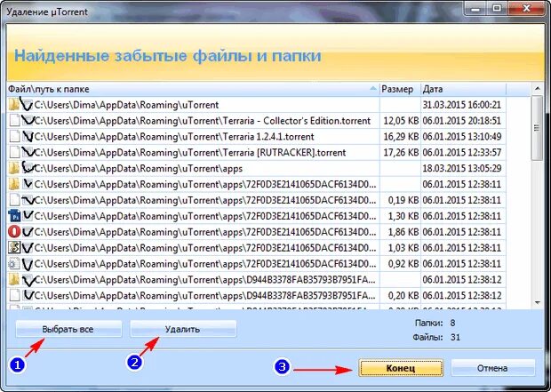Click folder icon of Roaming\uTorrent row
This screenshot has height=392, width=551.
14,104
